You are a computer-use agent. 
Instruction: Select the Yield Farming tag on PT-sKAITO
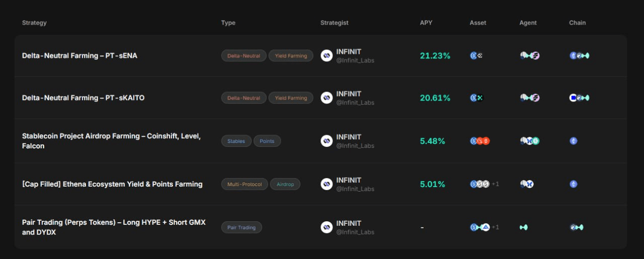(291, 98)
